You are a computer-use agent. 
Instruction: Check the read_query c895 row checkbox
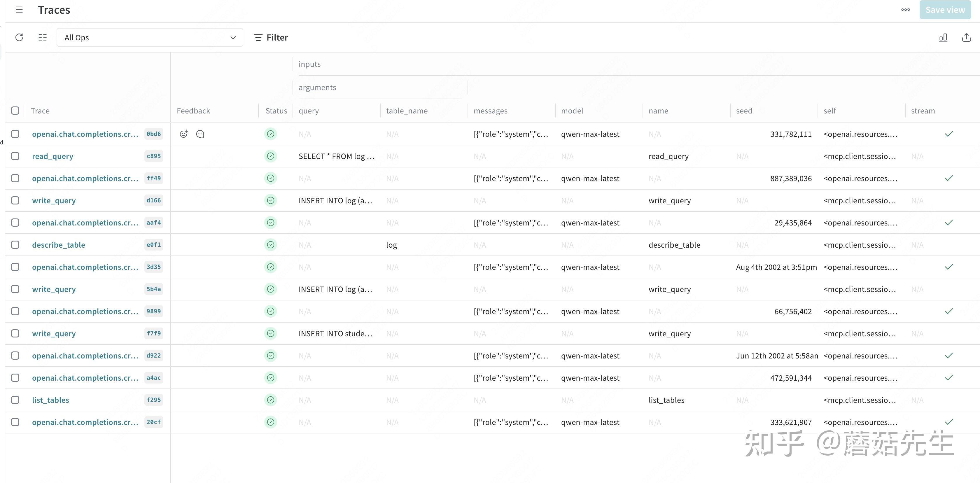(15, 156)
